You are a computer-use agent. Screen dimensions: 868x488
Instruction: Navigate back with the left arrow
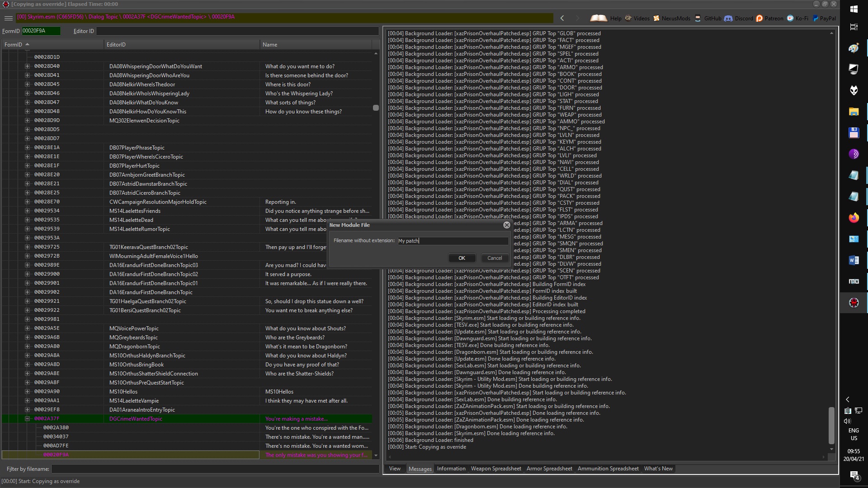click(562, 18)
